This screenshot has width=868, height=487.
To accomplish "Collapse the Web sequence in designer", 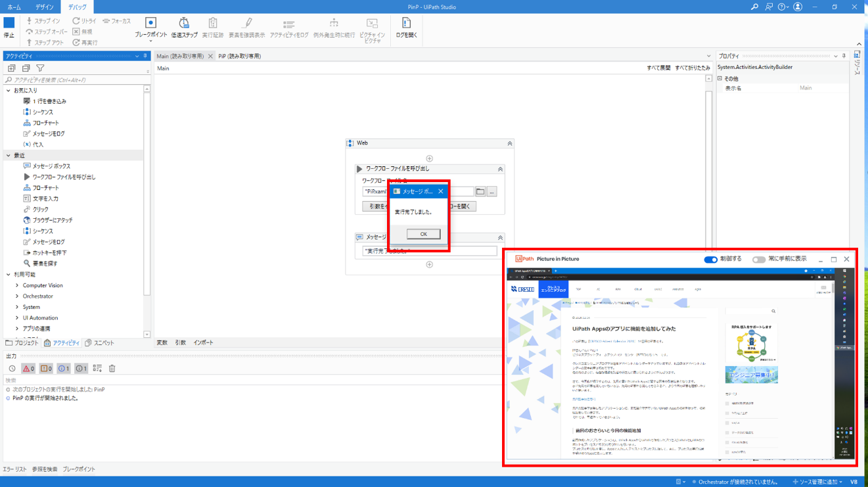I will (509, 143).
